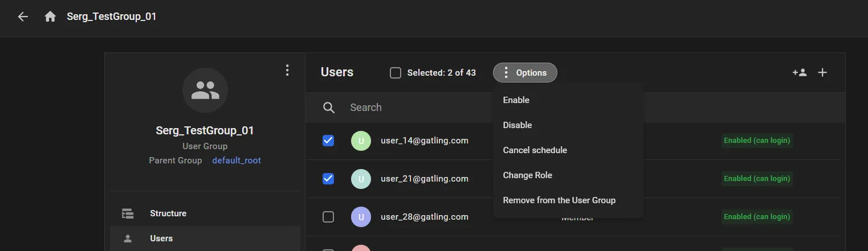The image size is (868, 251).
Task: Click the plus icon to create user
Action: pos(822,72)
